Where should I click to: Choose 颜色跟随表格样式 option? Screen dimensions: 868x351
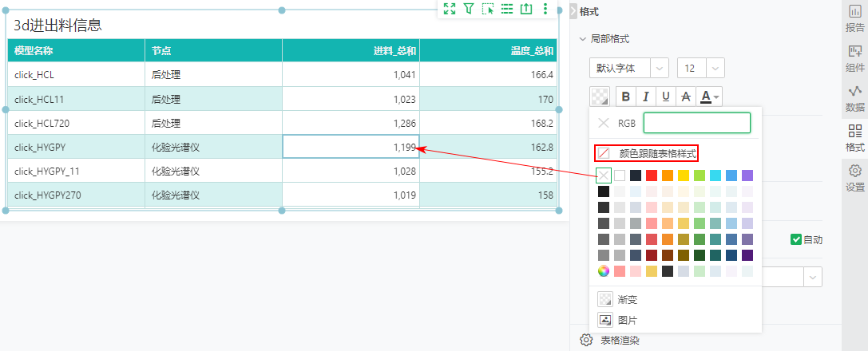(658, 153)
